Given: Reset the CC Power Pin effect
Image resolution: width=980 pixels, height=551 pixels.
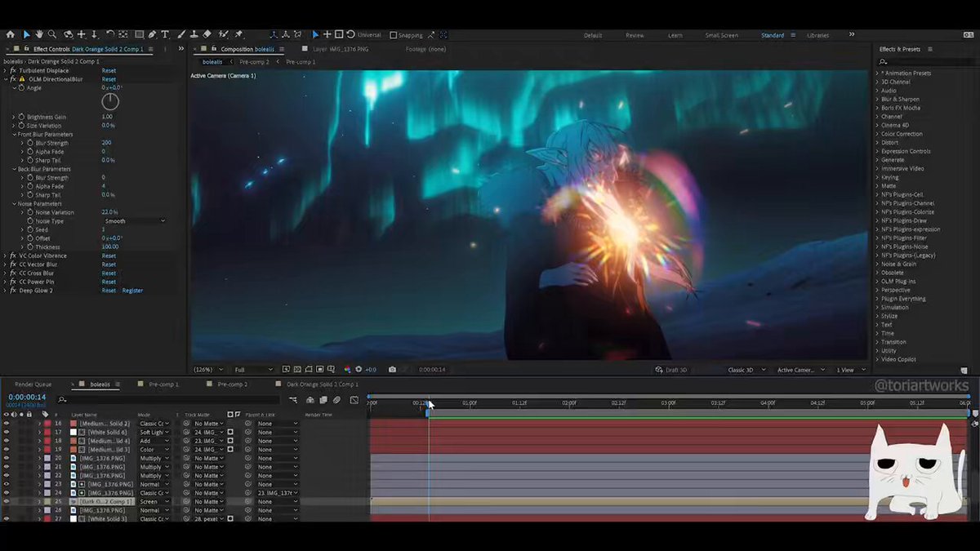Looking at the screenshot, I should [x=109, y=282].
